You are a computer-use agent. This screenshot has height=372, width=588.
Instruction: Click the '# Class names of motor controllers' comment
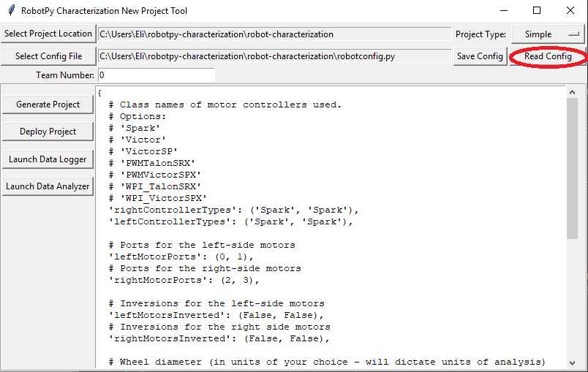click(225, 105)
